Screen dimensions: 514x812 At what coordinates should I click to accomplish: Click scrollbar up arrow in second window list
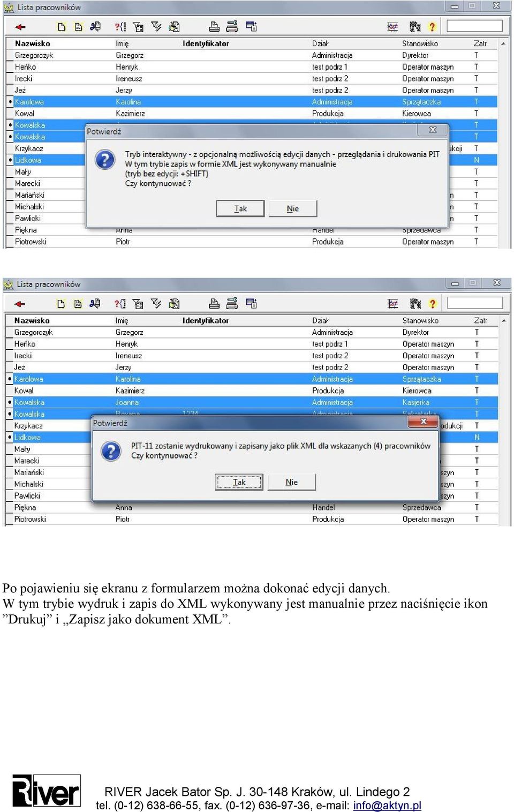coord(504,320)
